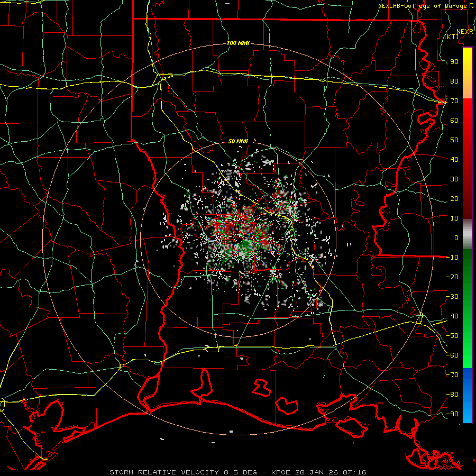Click "STORM RELATIVE VELOCITY" in the caption

164,472
